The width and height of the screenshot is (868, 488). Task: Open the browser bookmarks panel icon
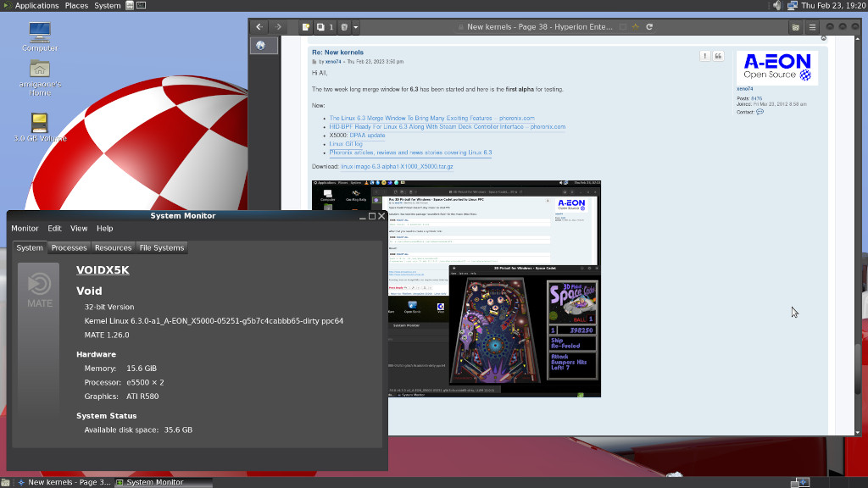pos(795,27)
